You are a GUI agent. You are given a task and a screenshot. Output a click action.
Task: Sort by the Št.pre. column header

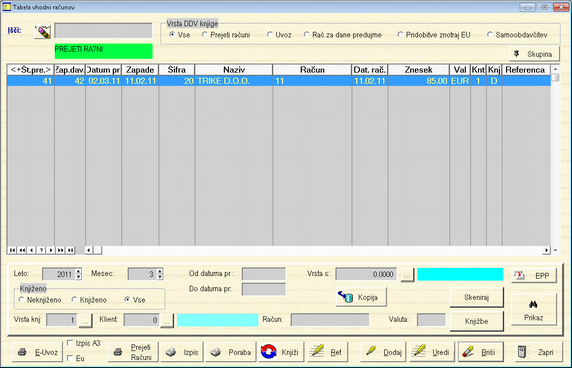tap(31, 70)
